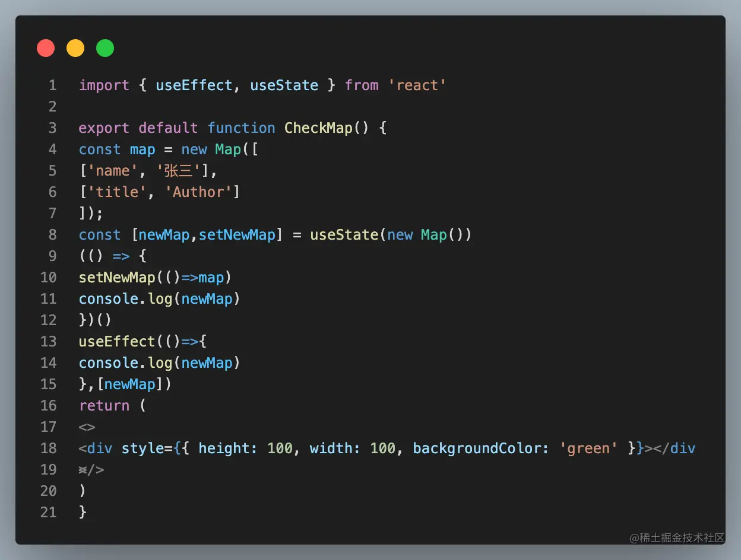Click the 'return' keyword
Screen dimensions: 741x560
pyautogui.click(x=104, y=406)
